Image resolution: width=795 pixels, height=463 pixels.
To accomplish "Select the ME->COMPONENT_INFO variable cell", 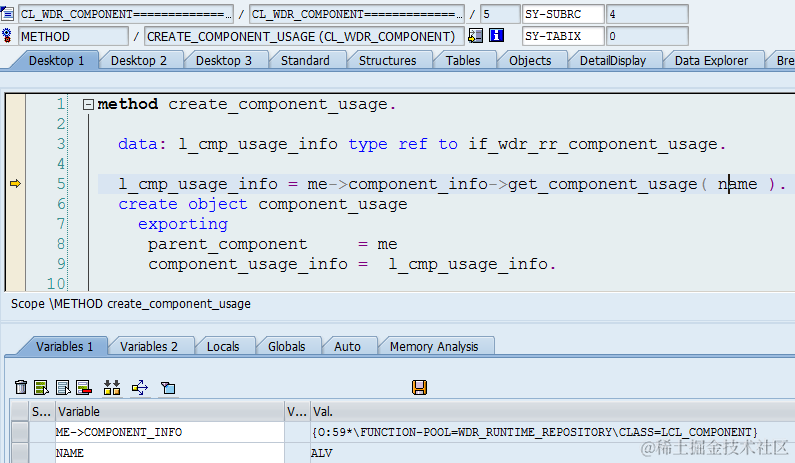I will point(169,432).
